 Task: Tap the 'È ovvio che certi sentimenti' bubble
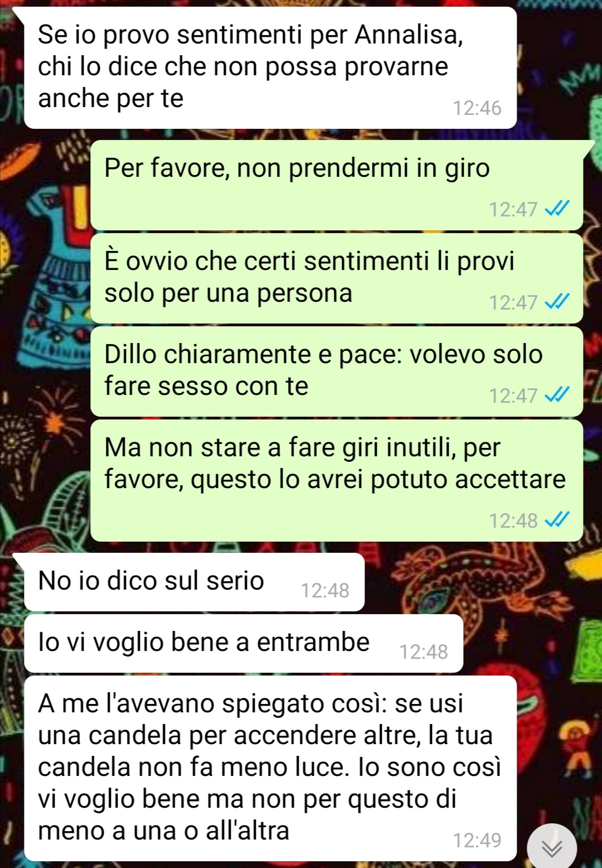point(337,278)
